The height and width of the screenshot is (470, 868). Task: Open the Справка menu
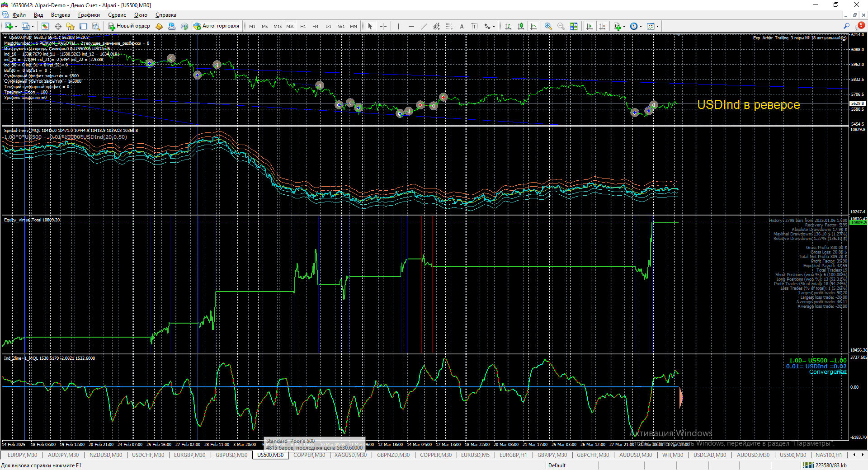point(166,15)
